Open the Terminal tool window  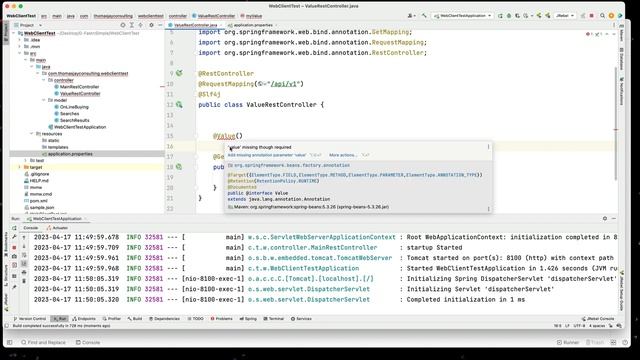coord(273,319)
